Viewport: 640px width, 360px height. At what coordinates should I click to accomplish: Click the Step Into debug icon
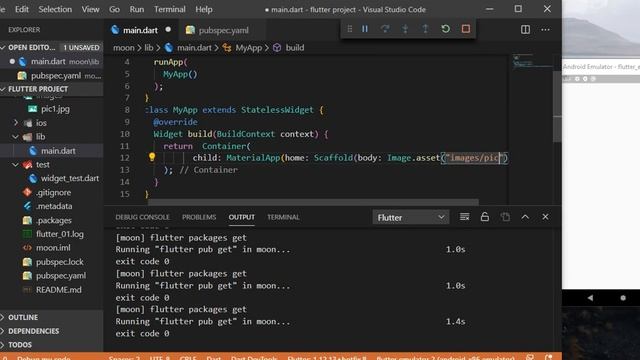point(405,29)
